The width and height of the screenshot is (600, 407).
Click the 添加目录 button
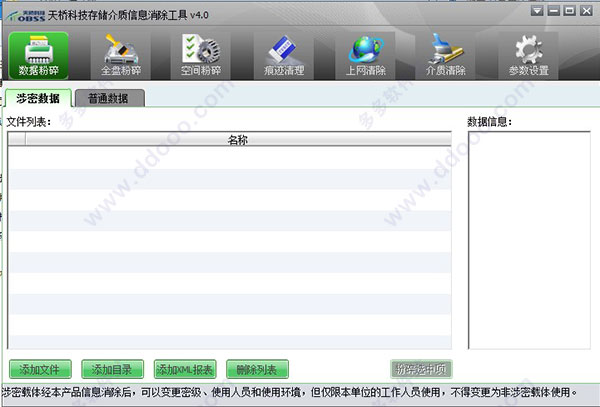(x=112, y=369)
